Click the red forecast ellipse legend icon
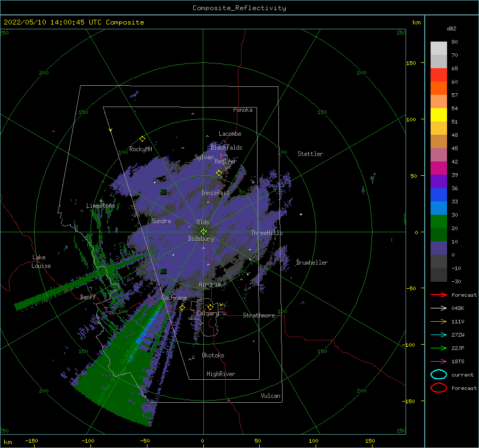 point(439,388)
